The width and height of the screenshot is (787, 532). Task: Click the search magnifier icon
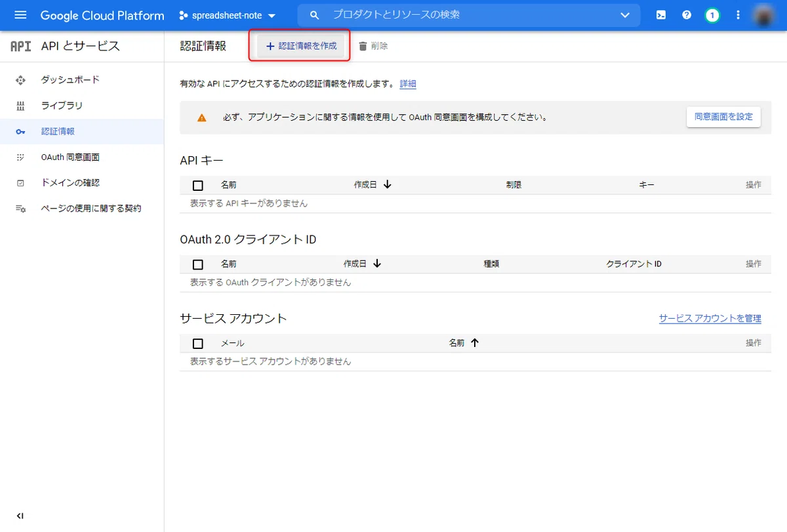(315, 15)
